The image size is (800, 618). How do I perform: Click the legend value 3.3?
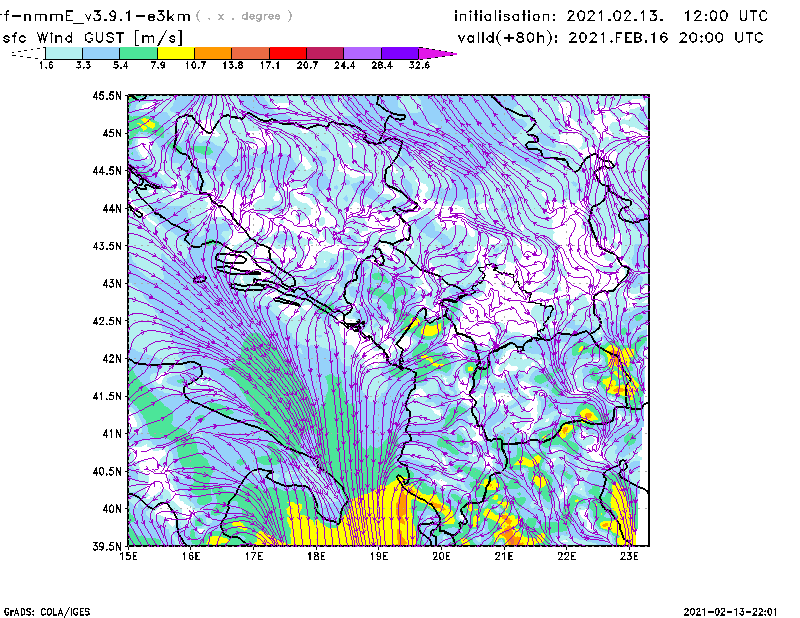click(83, 65)
